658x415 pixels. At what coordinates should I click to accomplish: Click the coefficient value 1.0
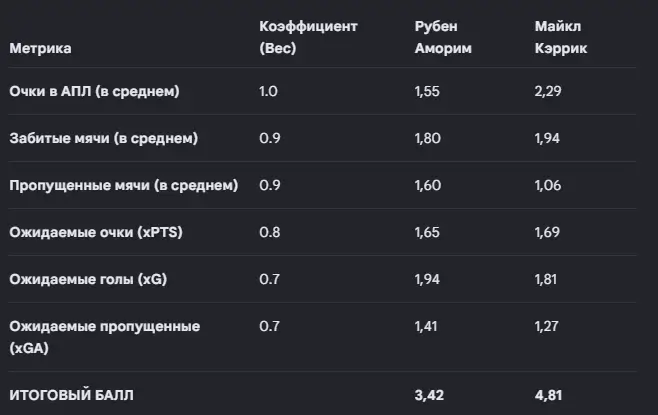click(268, 91)
